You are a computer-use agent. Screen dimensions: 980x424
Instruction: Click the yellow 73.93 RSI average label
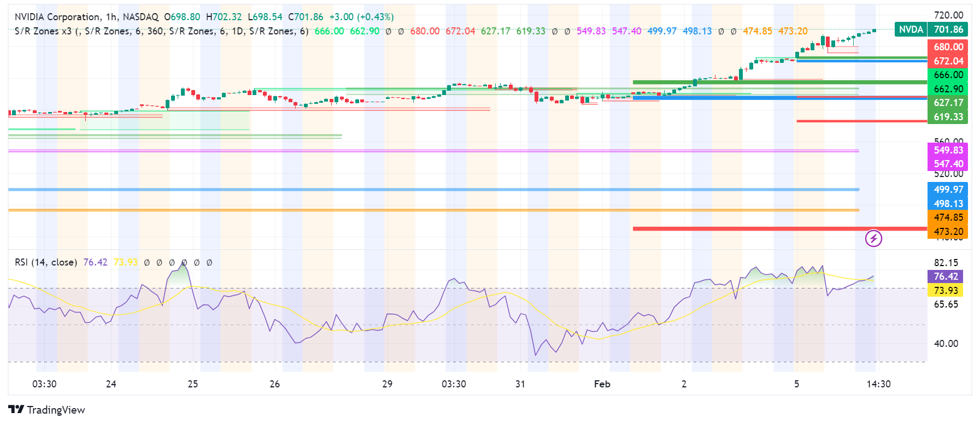946,291
